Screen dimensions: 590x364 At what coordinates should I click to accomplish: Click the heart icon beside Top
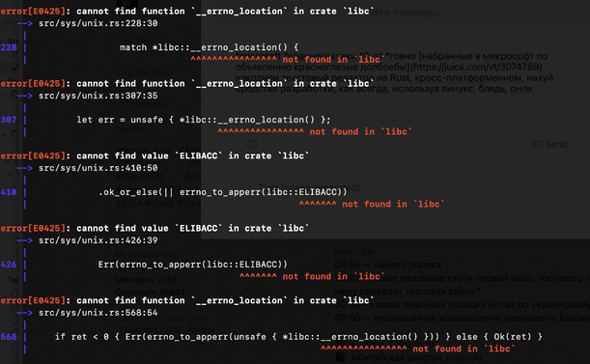coord(127,40)
